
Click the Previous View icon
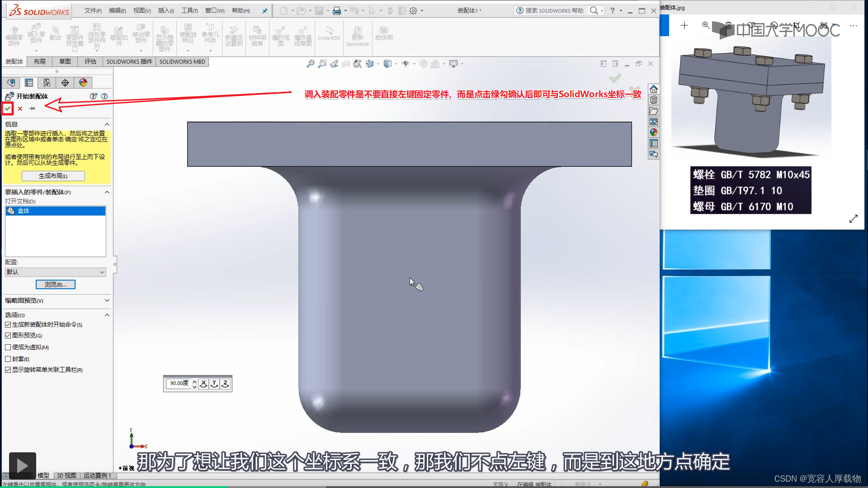click(x=334, y=64)
